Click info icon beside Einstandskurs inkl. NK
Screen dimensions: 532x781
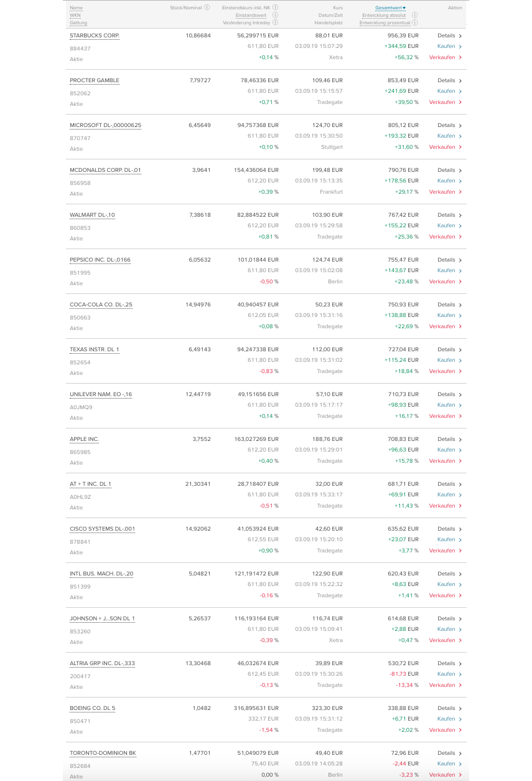click(275, 7)
